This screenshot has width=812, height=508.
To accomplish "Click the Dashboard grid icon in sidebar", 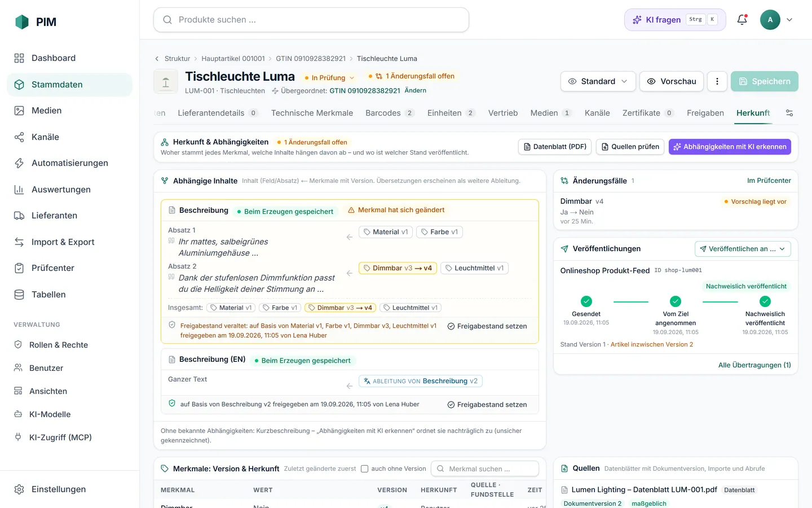I will tap(19, 58).
